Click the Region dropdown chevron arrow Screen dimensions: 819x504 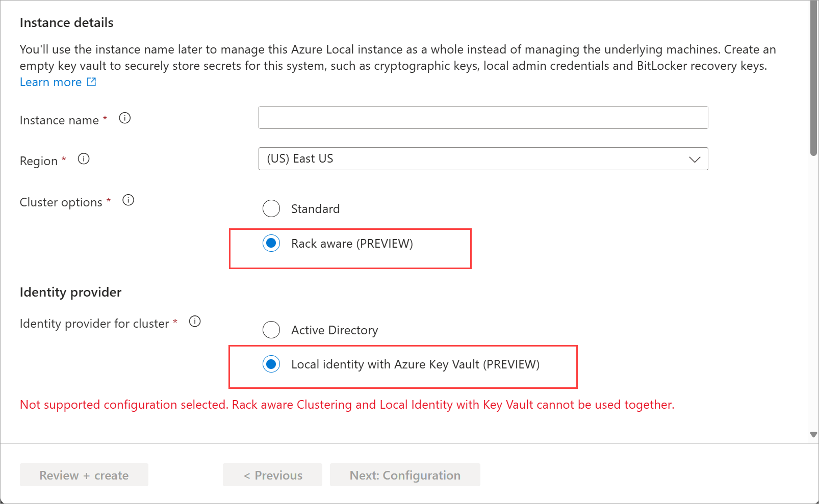(695, 160)
